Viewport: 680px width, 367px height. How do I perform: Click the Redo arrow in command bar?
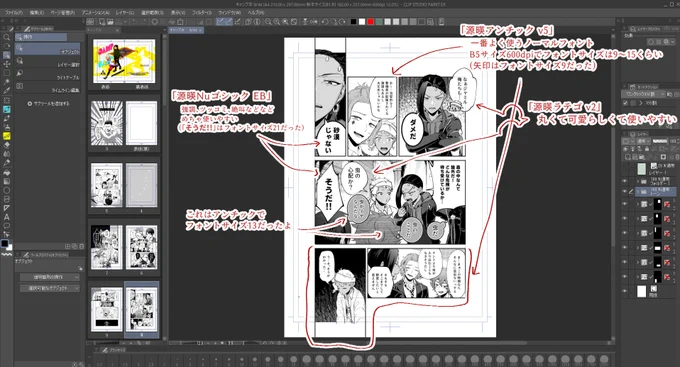coord(144,22)
